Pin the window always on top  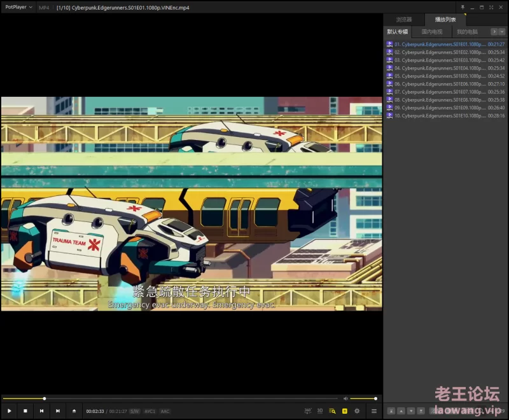click(x=463, y=7)
